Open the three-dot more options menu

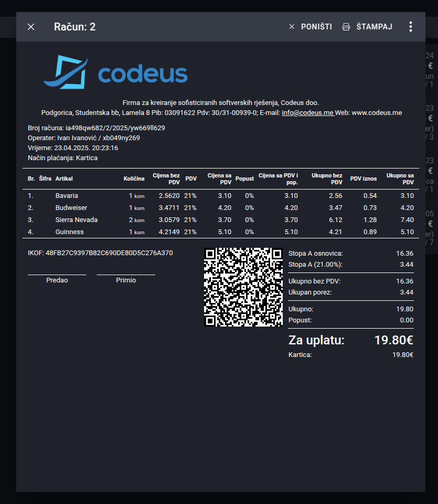click(x=410, y=27)
